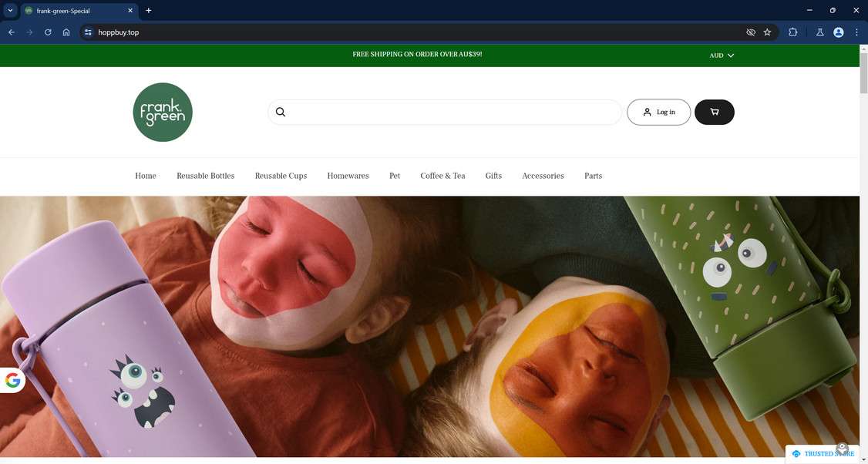Go to the browser home page
This screenshot has width=868, height=464.
66,32
